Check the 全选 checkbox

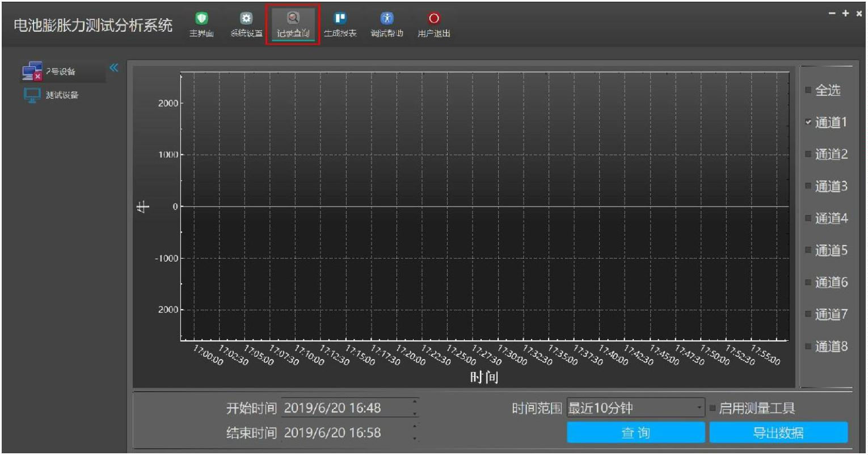808,90
